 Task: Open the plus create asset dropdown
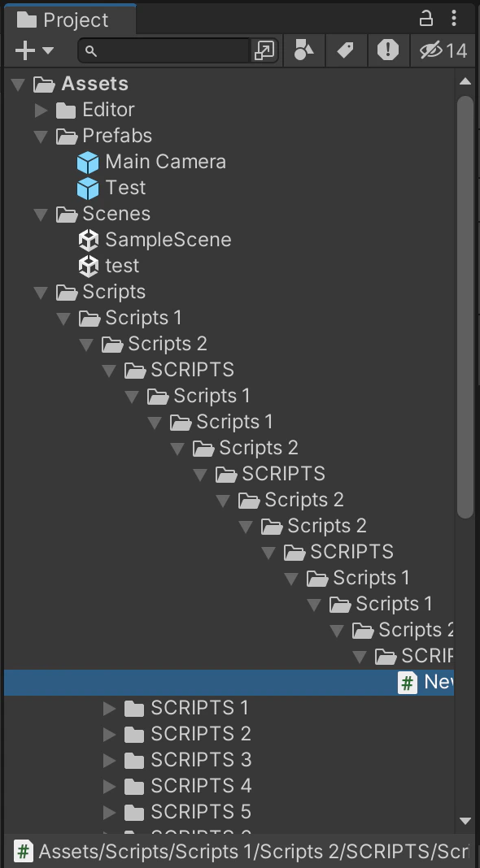pyautogui.click(x=34, y=51)
